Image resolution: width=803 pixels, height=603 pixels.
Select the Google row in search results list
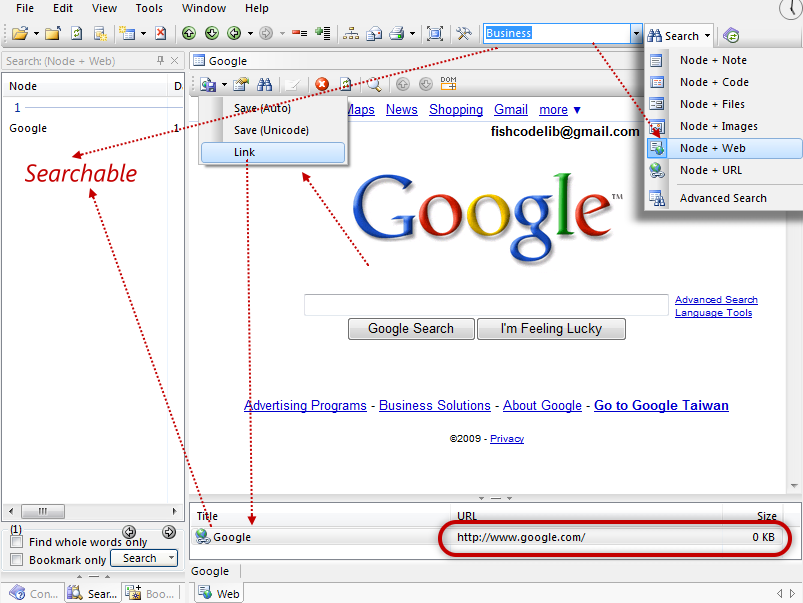(94, 128)
